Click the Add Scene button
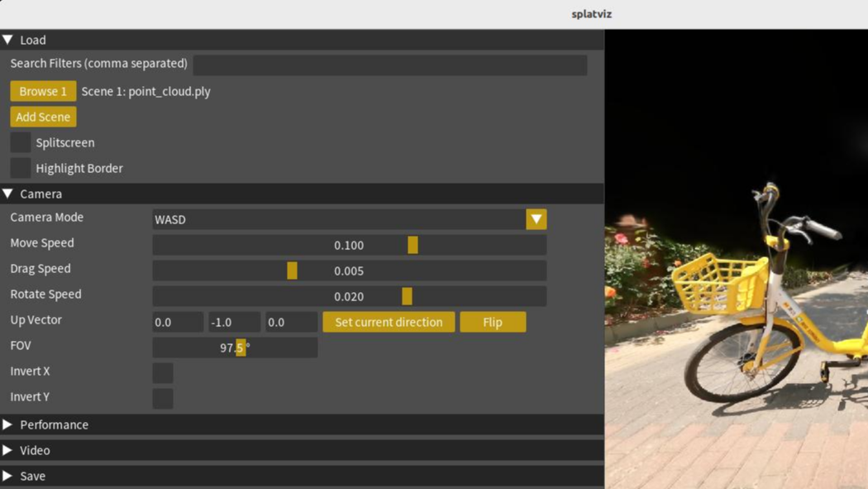 (x=43, y=117)
